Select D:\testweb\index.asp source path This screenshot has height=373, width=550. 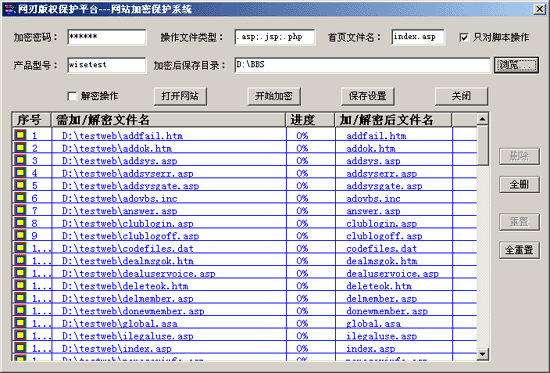tap(117, 348)
